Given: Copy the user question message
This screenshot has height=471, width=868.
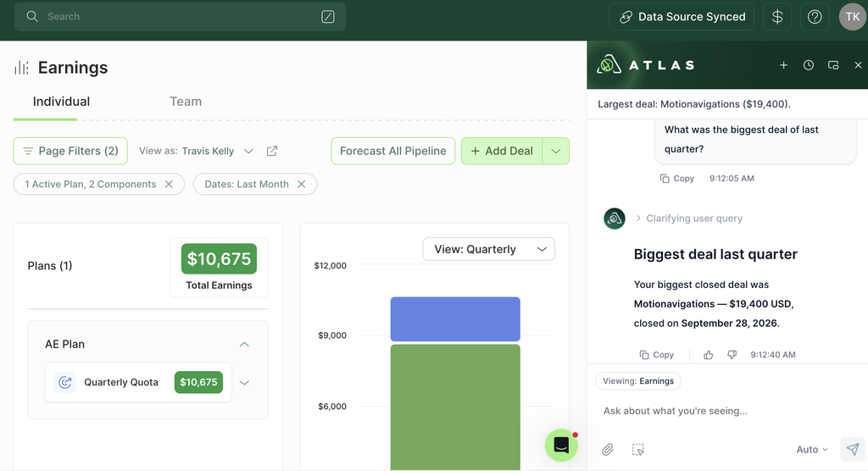Looking at the screenshot, I should tap(676, 178).
